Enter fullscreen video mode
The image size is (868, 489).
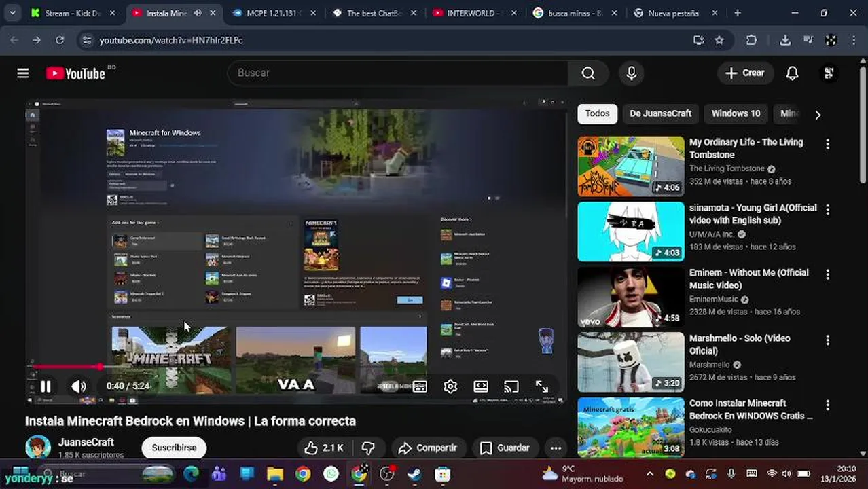[x=542, y=386]
